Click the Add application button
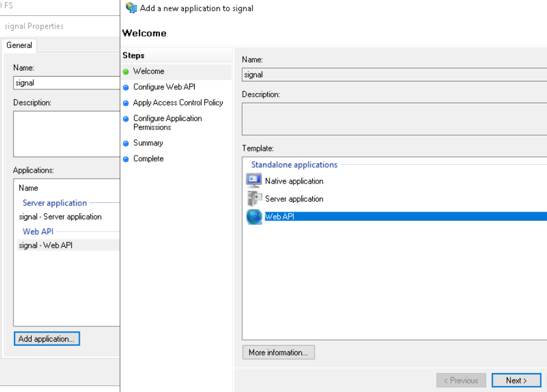This screenshot has height=392, width=547. (x=47, y=339)
